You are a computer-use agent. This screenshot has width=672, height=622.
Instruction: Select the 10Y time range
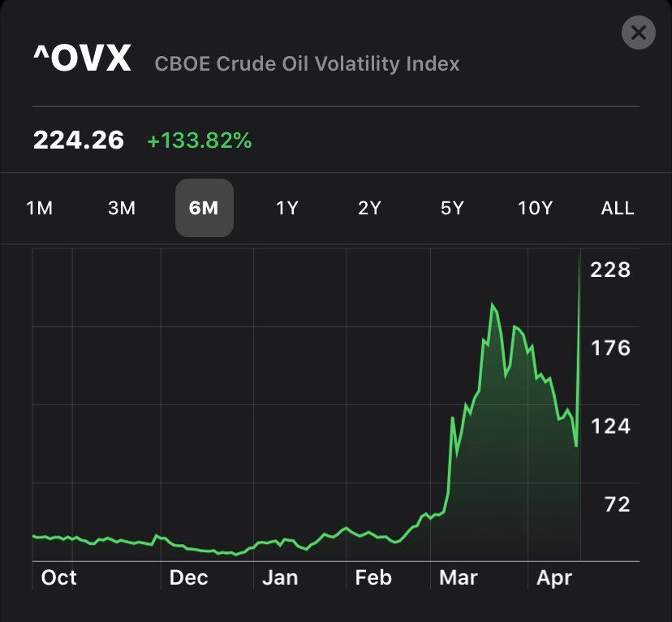coord(535,208)
